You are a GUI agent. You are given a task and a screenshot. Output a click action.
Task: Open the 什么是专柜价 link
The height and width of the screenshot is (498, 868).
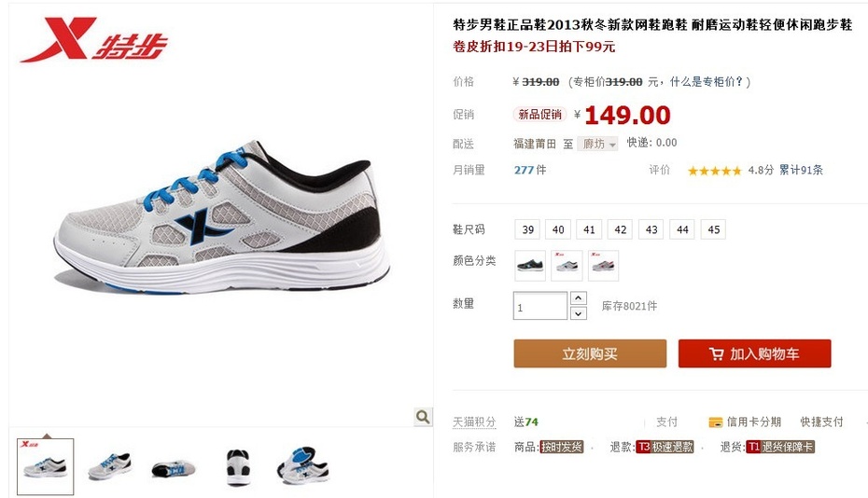pos(707,82)
